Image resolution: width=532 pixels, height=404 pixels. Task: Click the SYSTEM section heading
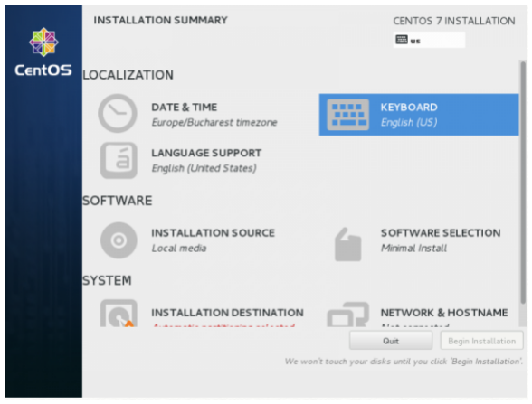(107, 280)
